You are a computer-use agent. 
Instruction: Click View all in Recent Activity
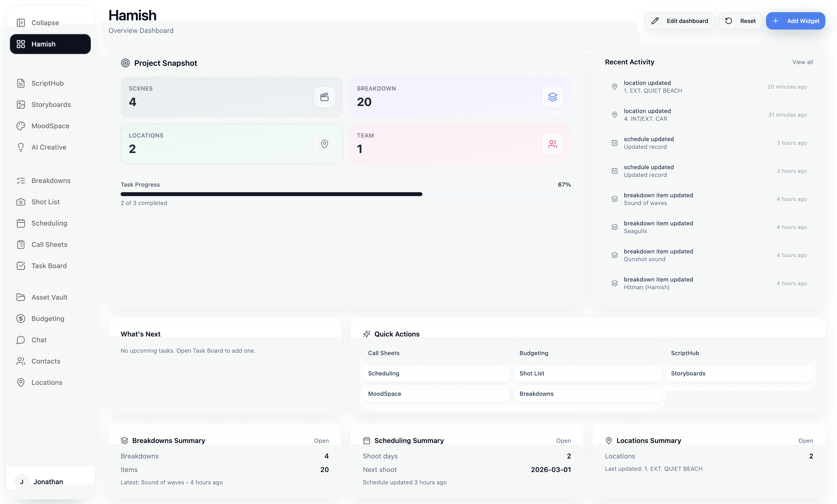point(802,62)
